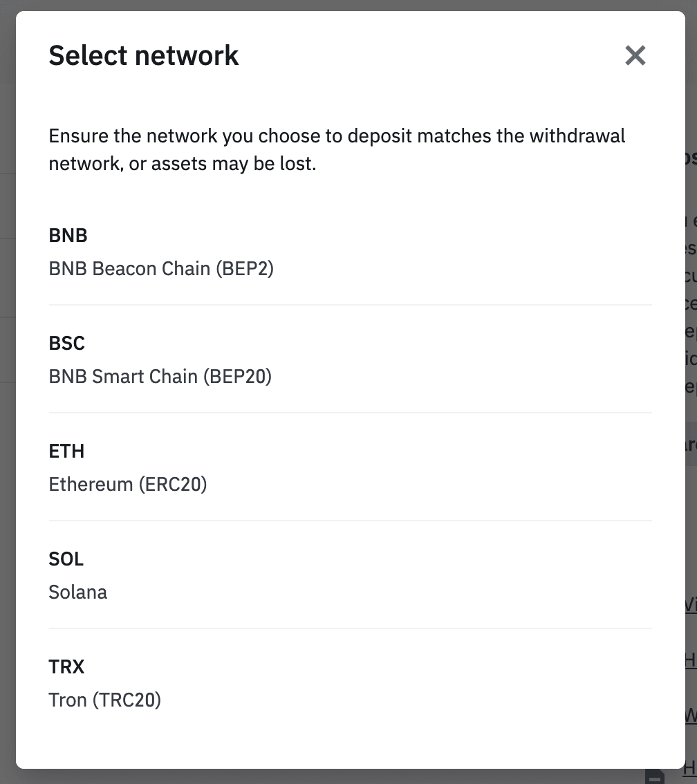Click the TRX network label

click(66, 666)
